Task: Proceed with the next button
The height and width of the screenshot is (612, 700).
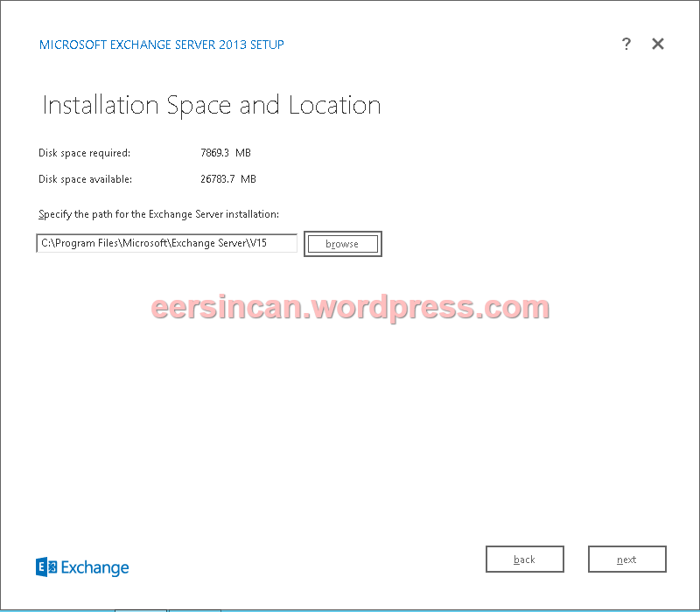Action: (x=626, y=560)
